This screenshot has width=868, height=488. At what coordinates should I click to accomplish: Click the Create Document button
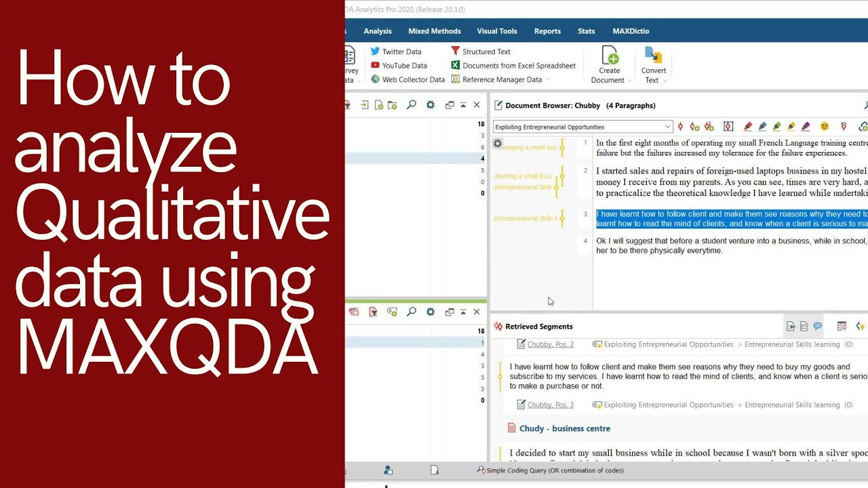tap(609, 65)
